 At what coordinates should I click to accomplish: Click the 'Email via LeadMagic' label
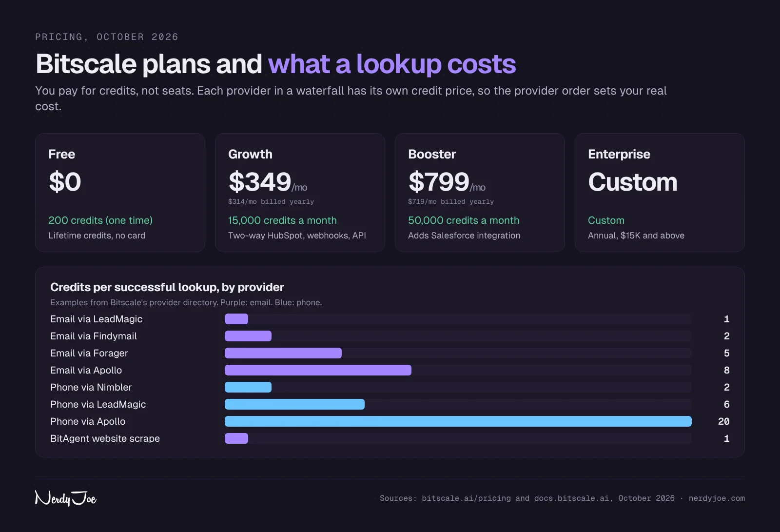(97, 319)
